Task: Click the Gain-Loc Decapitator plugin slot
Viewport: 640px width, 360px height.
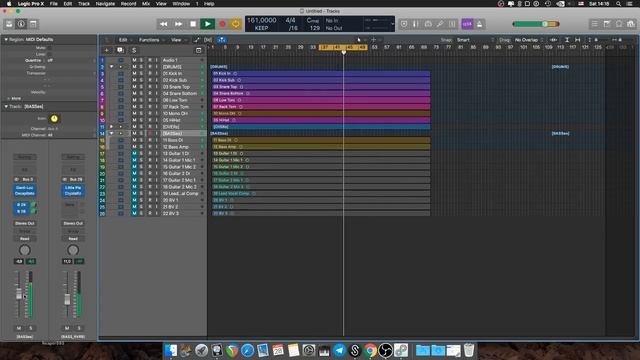Action: coord(25,190)
